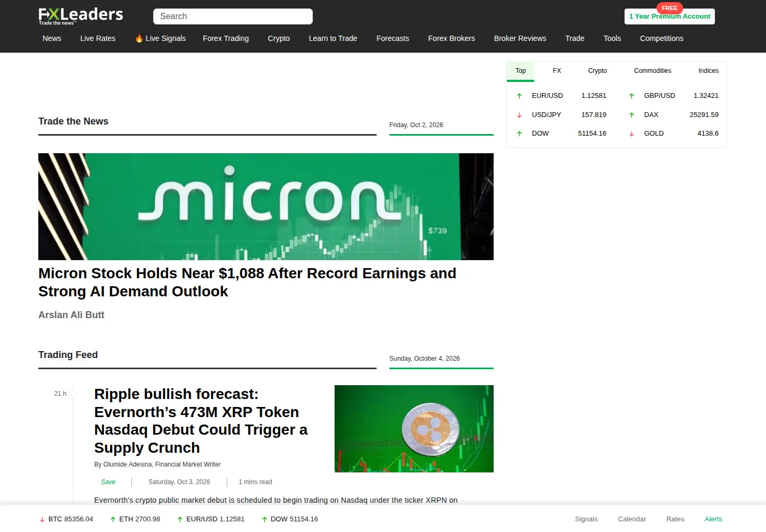Open the Trade menu item
The height and width of the screenshot is (532, 766).
[574, 38]
